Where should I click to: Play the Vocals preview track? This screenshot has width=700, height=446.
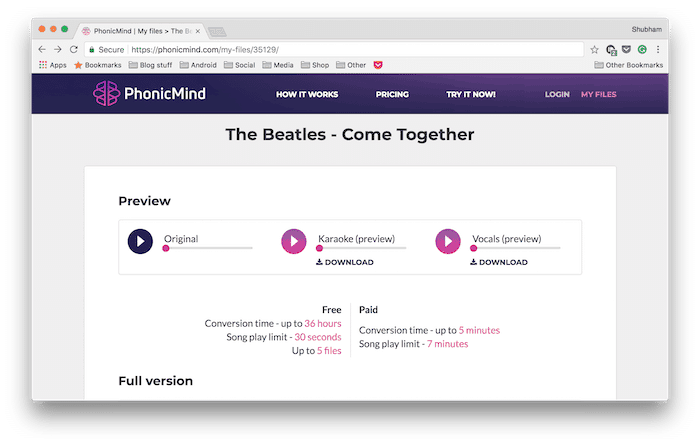pos(448,242)
